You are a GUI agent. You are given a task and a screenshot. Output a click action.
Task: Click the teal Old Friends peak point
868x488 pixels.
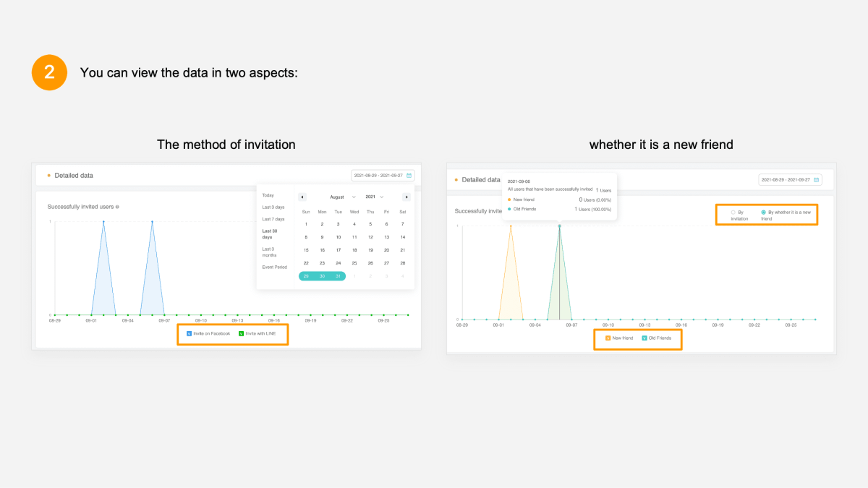(x=559, y=226)
